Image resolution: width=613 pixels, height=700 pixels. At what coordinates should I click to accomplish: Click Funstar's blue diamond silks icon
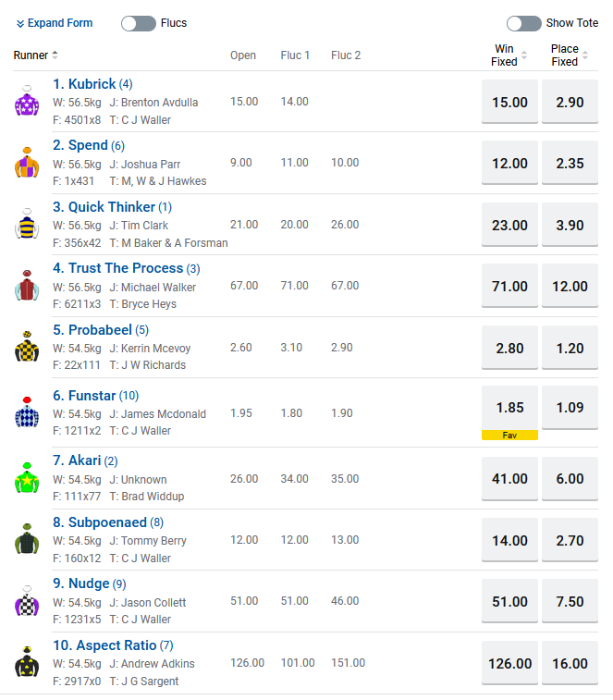pyautogui.click(x=26, y=412)
